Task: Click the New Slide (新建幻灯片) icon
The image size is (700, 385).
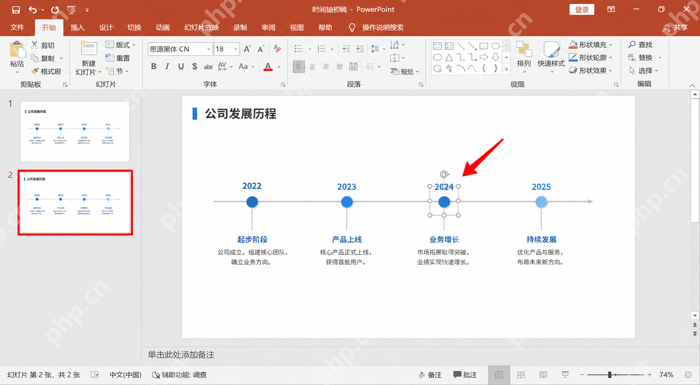Action: 88,49
